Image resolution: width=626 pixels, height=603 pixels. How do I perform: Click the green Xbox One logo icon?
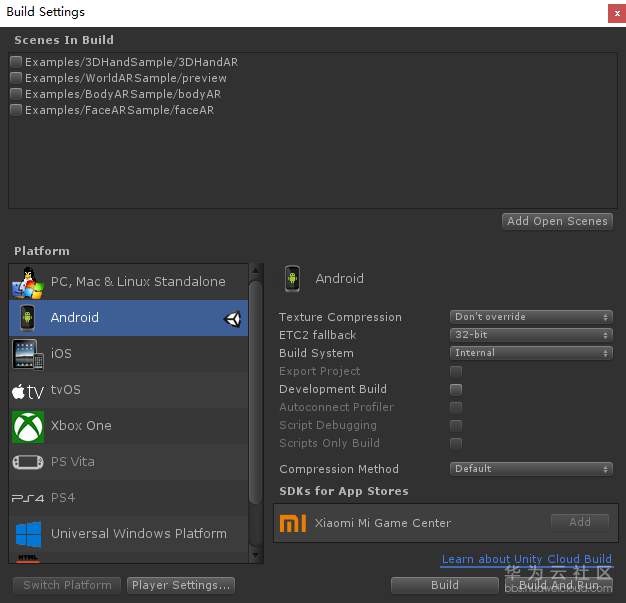click(28, 426)
